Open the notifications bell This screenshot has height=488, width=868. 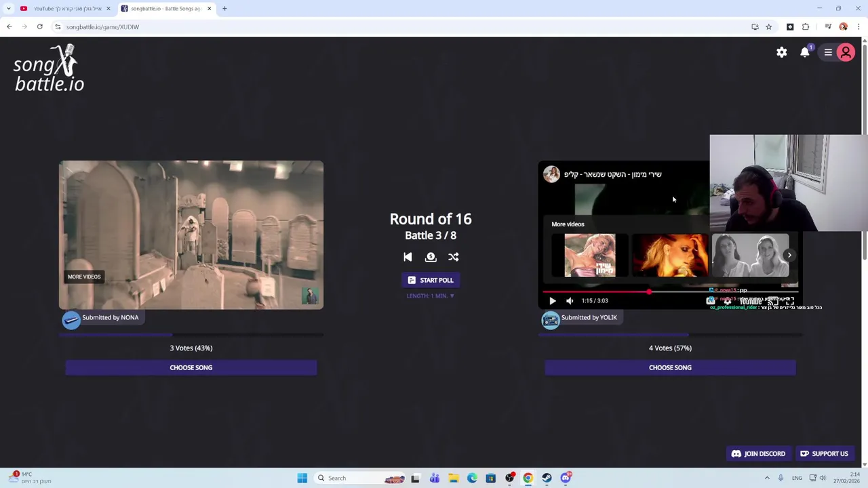[x=805, y=52]
